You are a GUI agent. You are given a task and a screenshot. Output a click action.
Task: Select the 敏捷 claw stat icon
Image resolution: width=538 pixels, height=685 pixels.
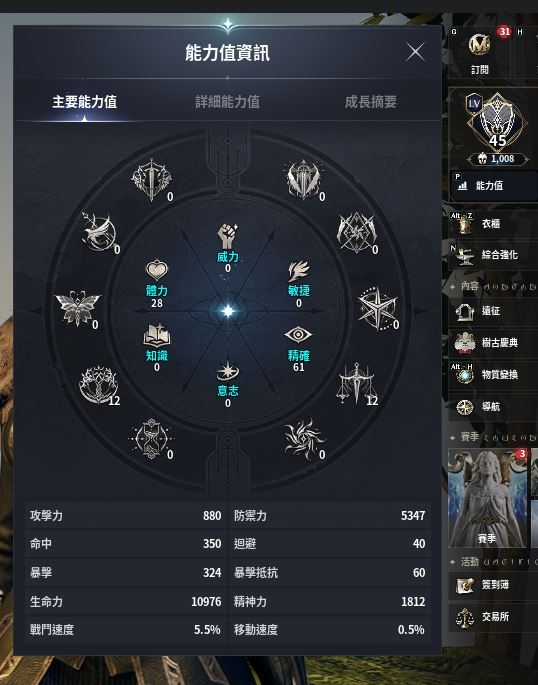tap(299, 271)
